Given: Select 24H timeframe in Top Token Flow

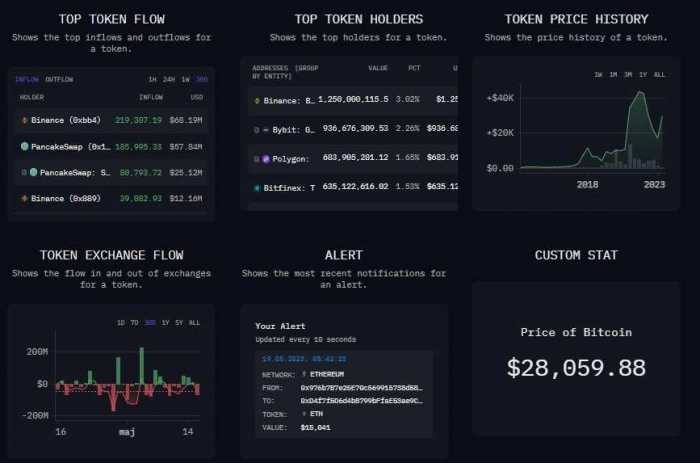Looking at the screenshot, I should pos(169,79).
